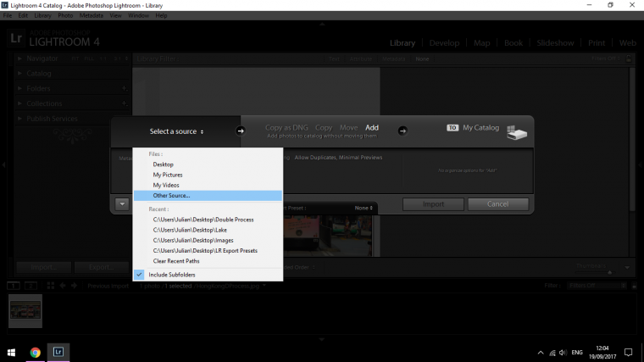
Task: Select Add import method
Action: pos(372,128)
